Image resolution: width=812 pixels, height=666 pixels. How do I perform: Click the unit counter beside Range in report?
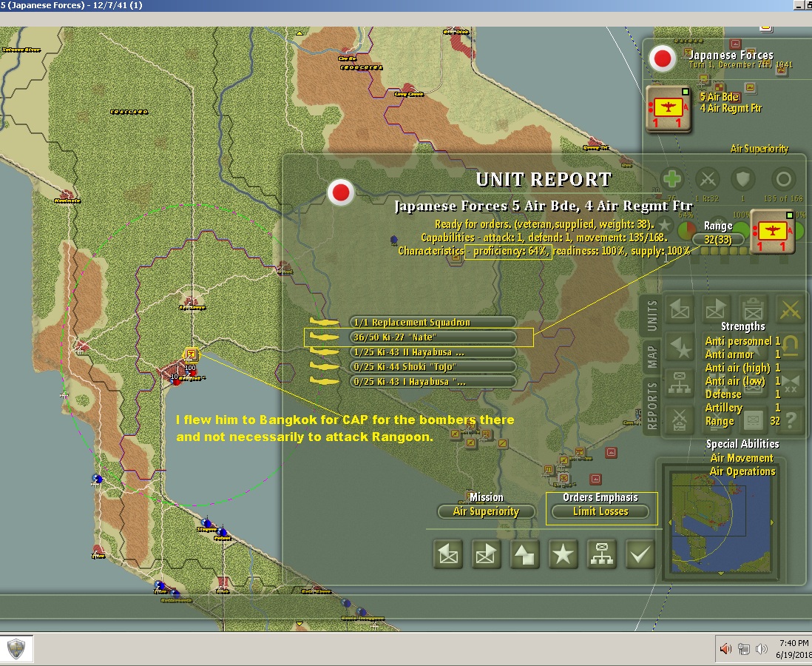click(x=773, y=232)
